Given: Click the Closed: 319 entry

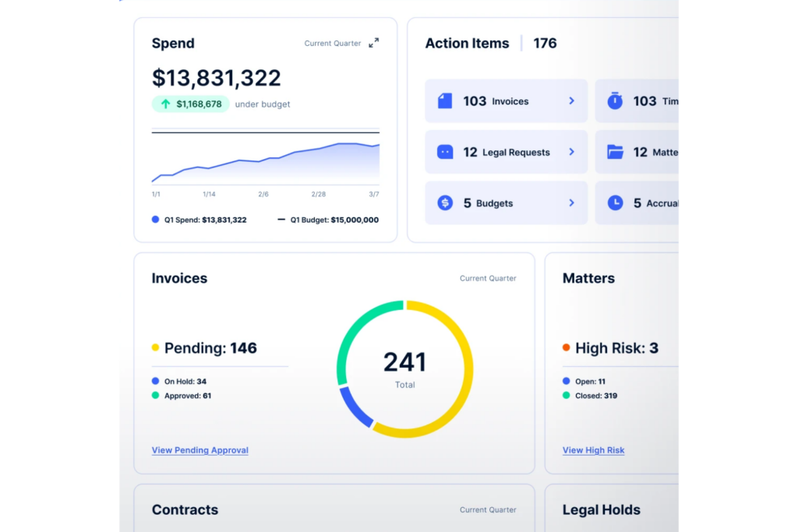Looking at the screenshot, I should (596, 396).
